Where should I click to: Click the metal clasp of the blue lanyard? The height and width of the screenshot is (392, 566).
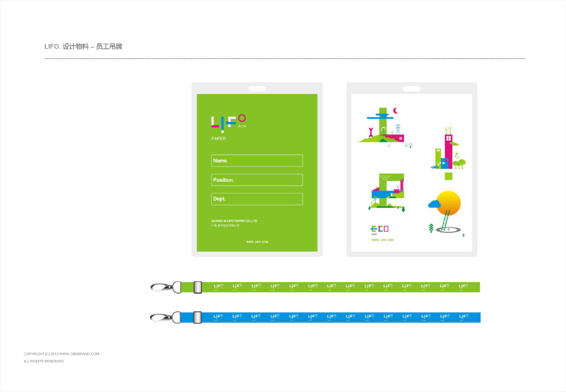tap(161, 317)
